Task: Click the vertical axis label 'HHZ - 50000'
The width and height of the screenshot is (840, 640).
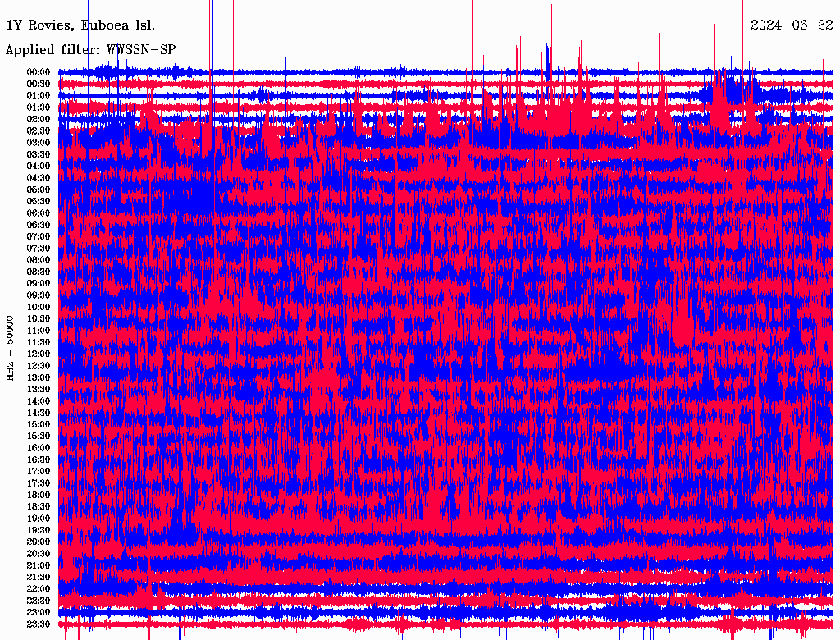Action: [10, 349]
